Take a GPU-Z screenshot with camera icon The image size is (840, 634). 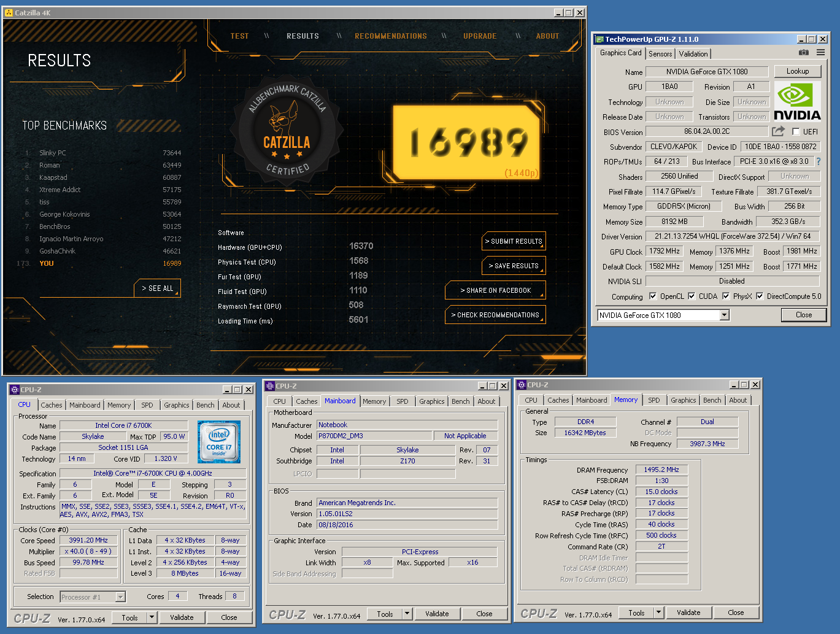coord(804,53)
